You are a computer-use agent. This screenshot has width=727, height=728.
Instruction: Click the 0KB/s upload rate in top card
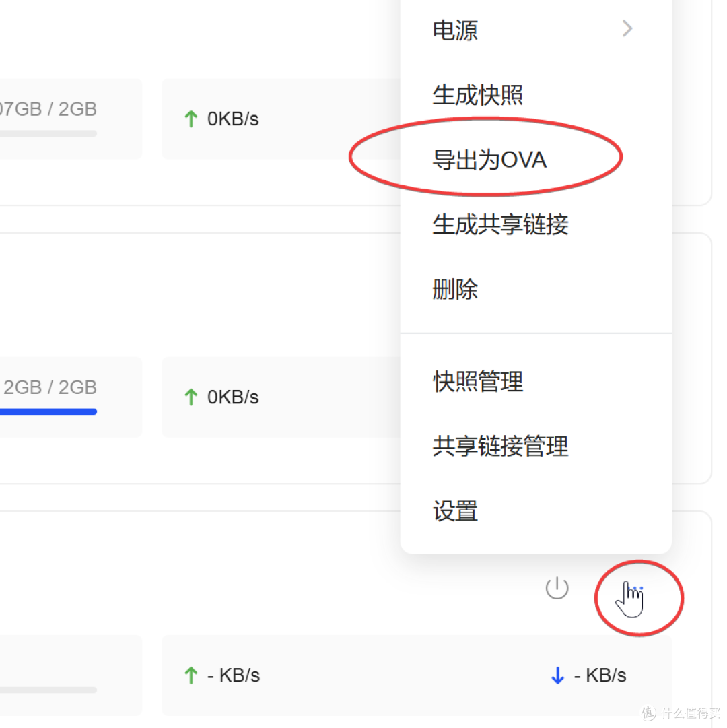pyautogui.click(x=233, y=119)
